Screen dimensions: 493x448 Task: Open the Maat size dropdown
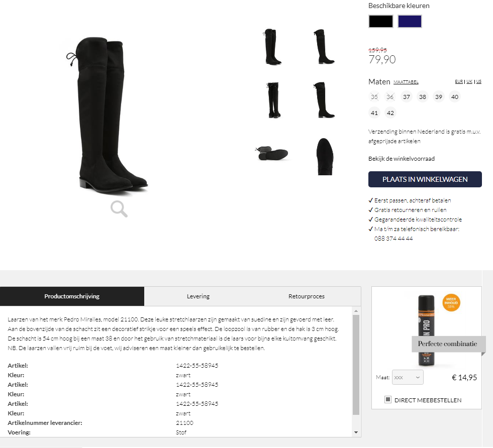click(408, 377)
